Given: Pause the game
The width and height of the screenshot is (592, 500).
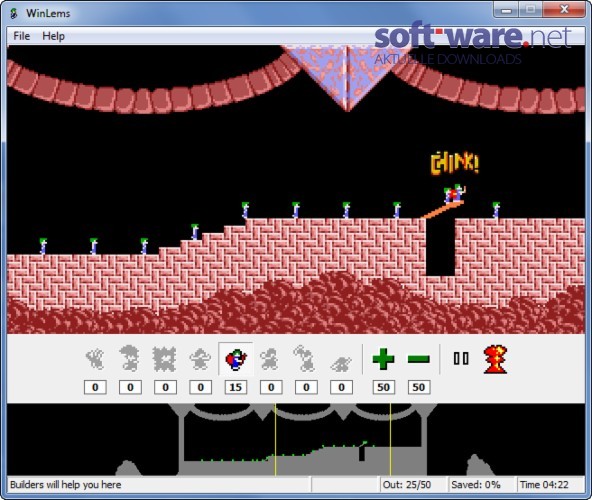Looking at the screenshot, I should [x=461, y=358].
